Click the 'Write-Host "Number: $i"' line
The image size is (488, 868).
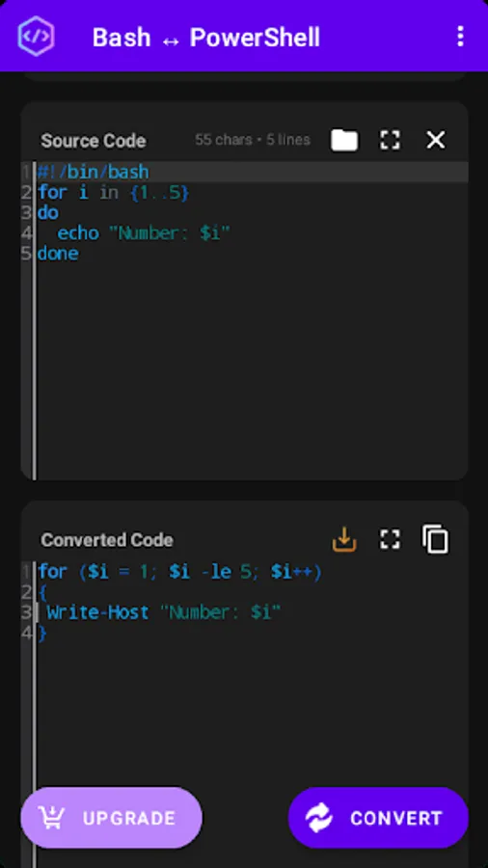click(164, 612)
